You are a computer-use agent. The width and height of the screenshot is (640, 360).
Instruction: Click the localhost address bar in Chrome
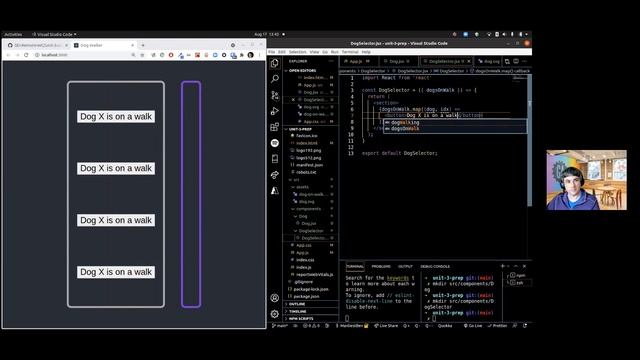(x=82, y=55)
